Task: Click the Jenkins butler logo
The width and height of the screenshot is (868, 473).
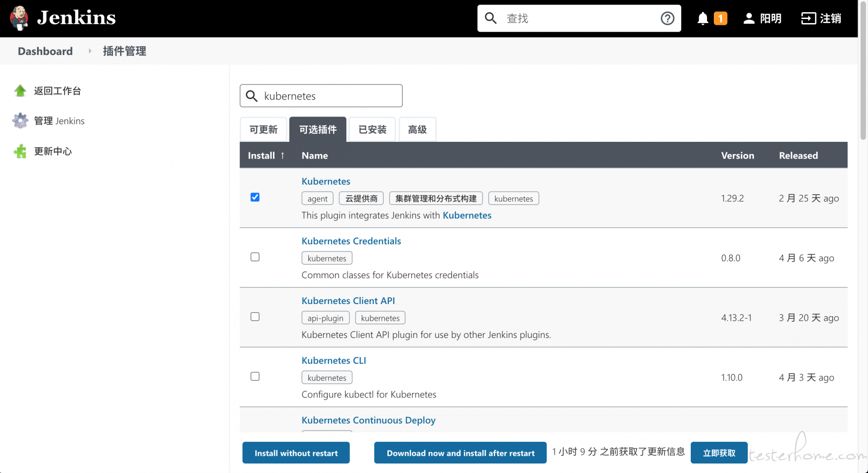Action: 19,18
